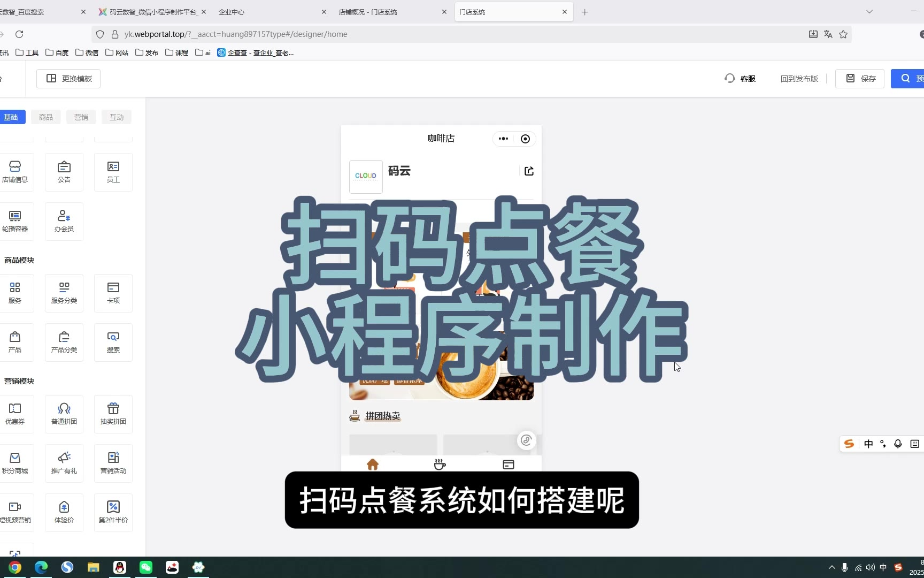Insert the 卡项 card component

pyautogui.click(x=113, y=293)
